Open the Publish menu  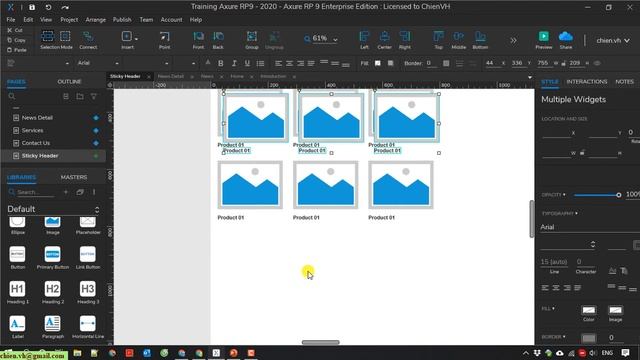coord(122,20)
